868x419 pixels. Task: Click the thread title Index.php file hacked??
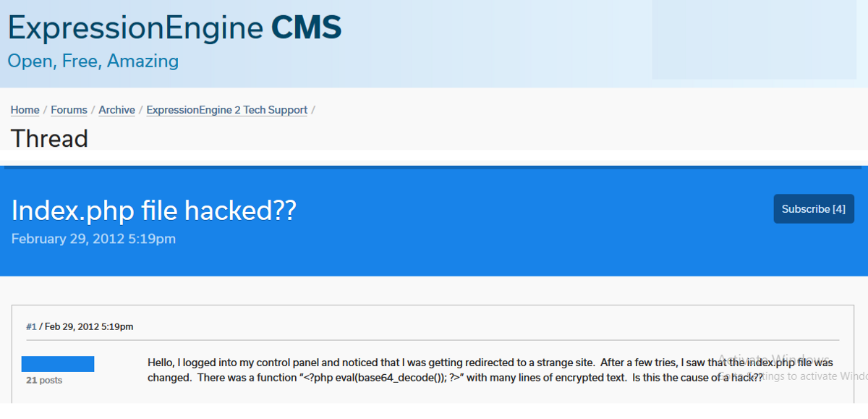click(154, 211)
